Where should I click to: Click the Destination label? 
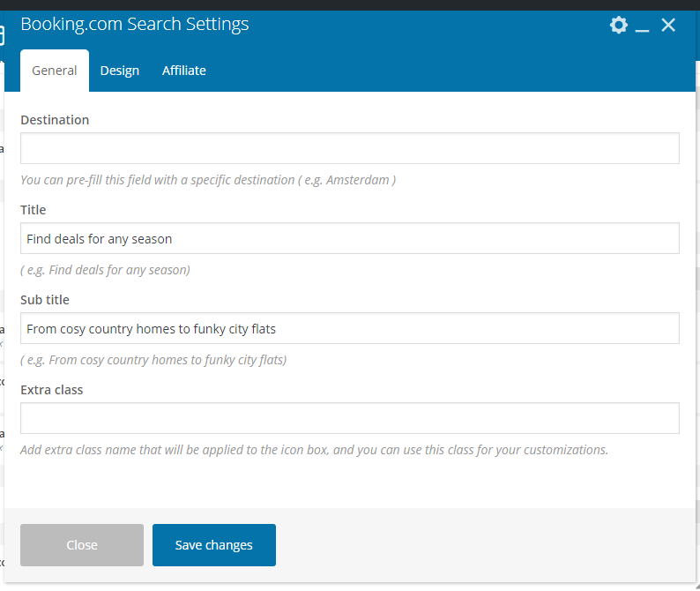point(55,120)
